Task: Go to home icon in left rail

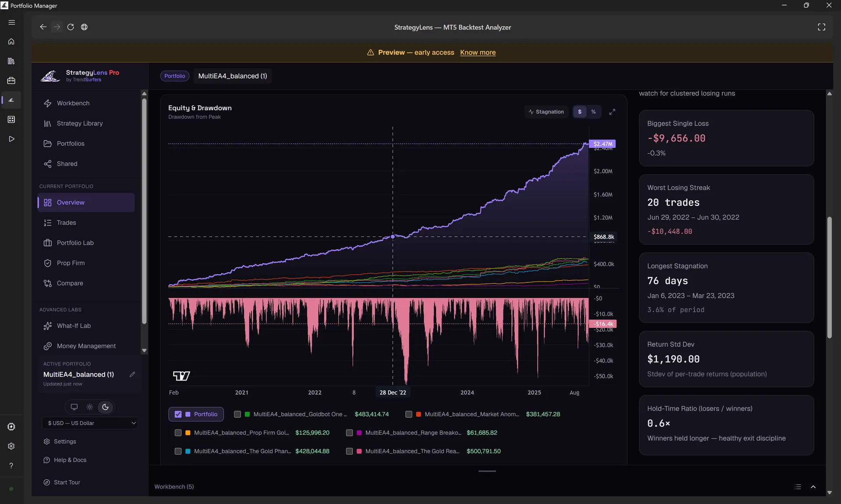Action: point(11,42)
